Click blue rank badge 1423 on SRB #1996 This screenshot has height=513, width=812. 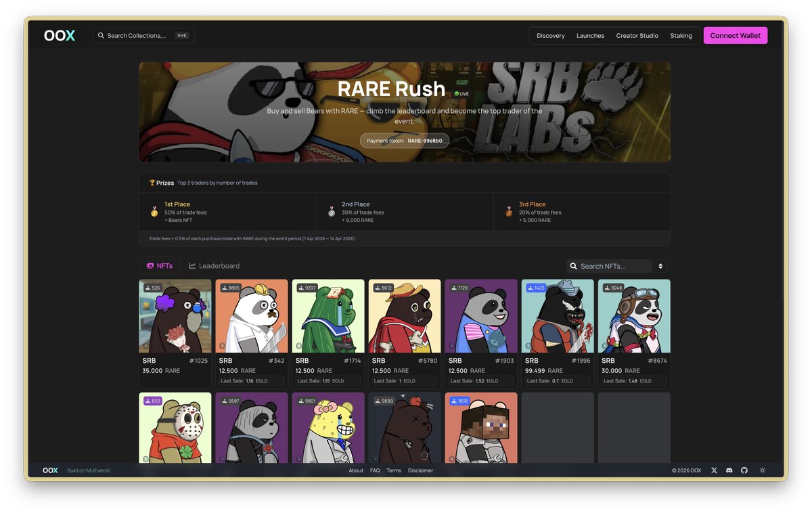(x=536, y=288)
